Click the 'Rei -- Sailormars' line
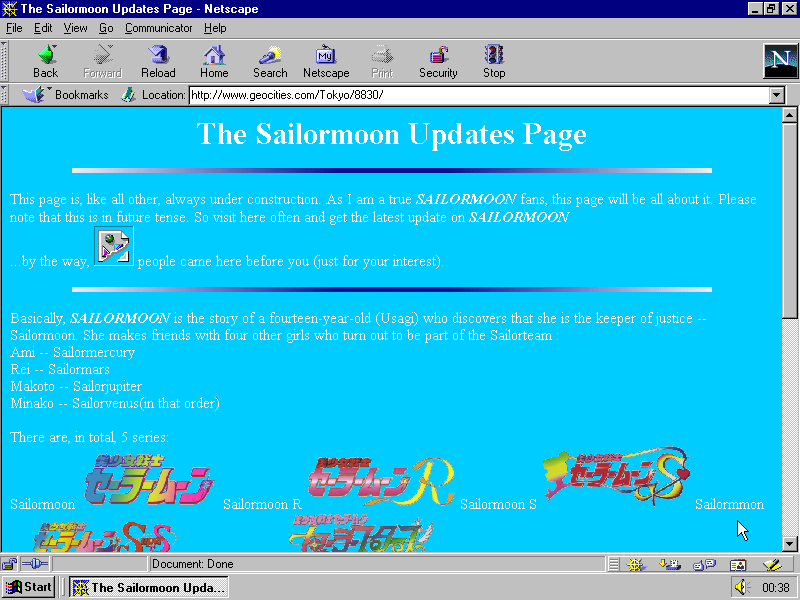The image size is (800, 600). (60, 369)
